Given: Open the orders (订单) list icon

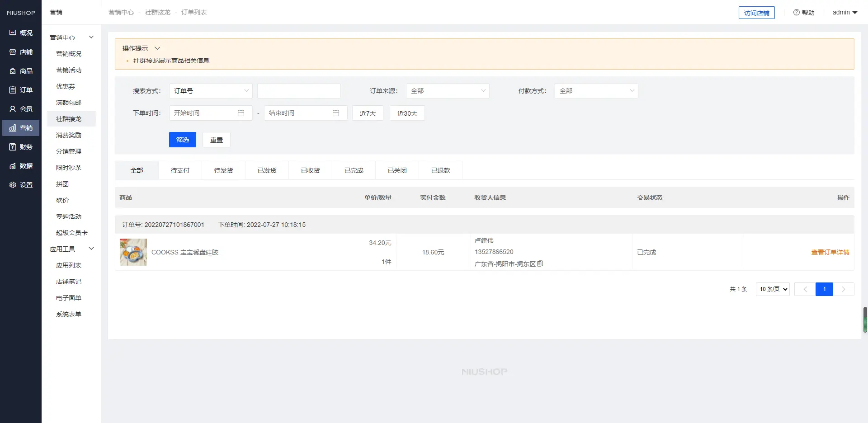Looking at the screenshot, I should [13, 90].
